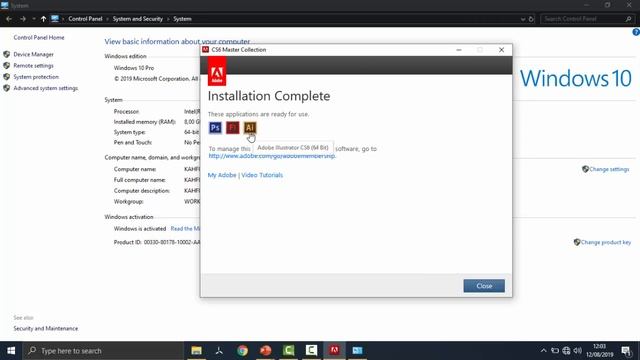Open File Explorer from the taskbar
Screen dimensions: 640x360
196,351
